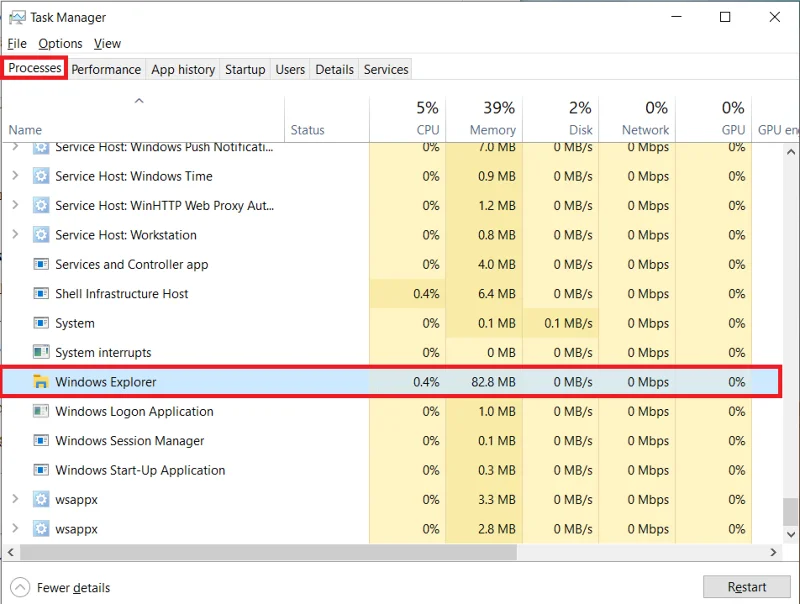Open the File menu

click(x=17, y=44)
